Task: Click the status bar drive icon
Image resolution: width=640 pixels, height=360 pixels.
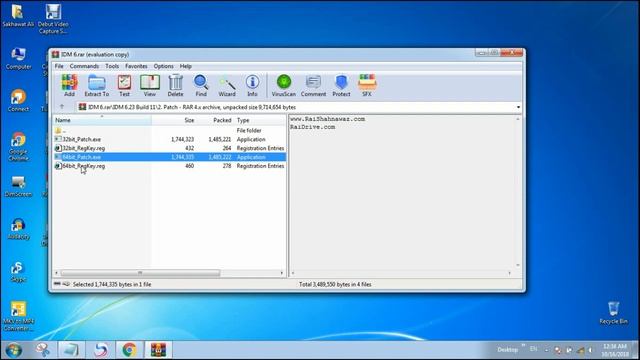Action: 58,284
